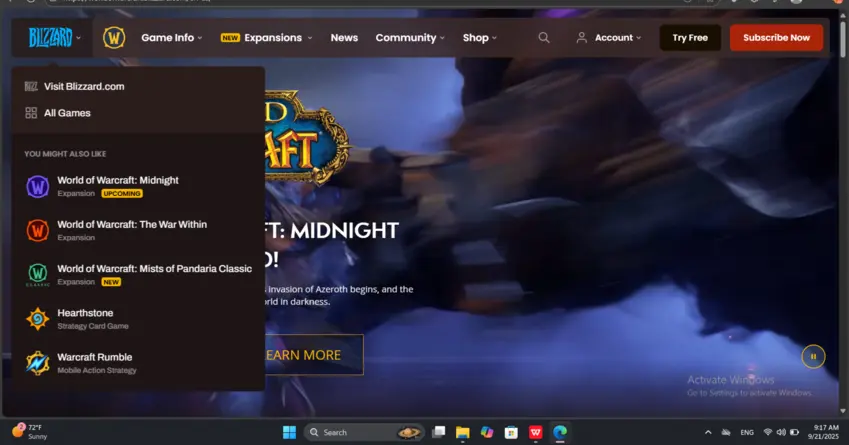Go to the News page
Image resolution: width=849 pixels, height=445 pixels.
pos(344,38)
